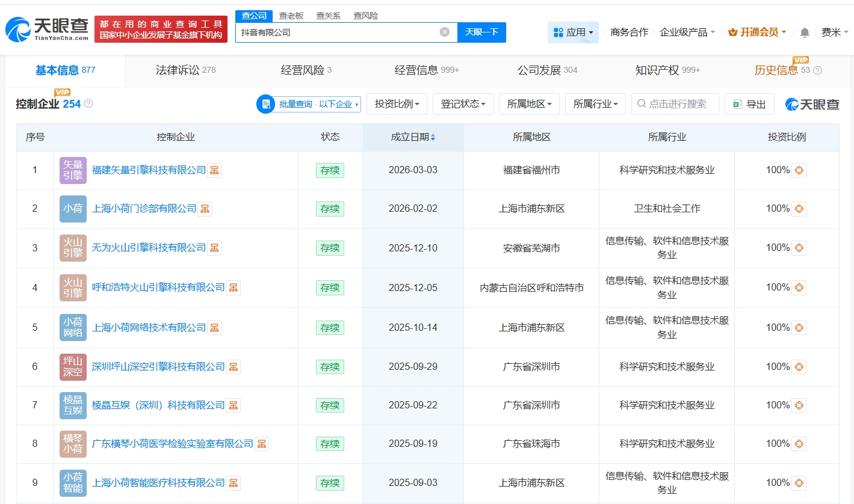Open equity structure icon for 上海小荷门诊部有限公司
The height and width of the screenshot is (504, 854).
coord(205,209)
